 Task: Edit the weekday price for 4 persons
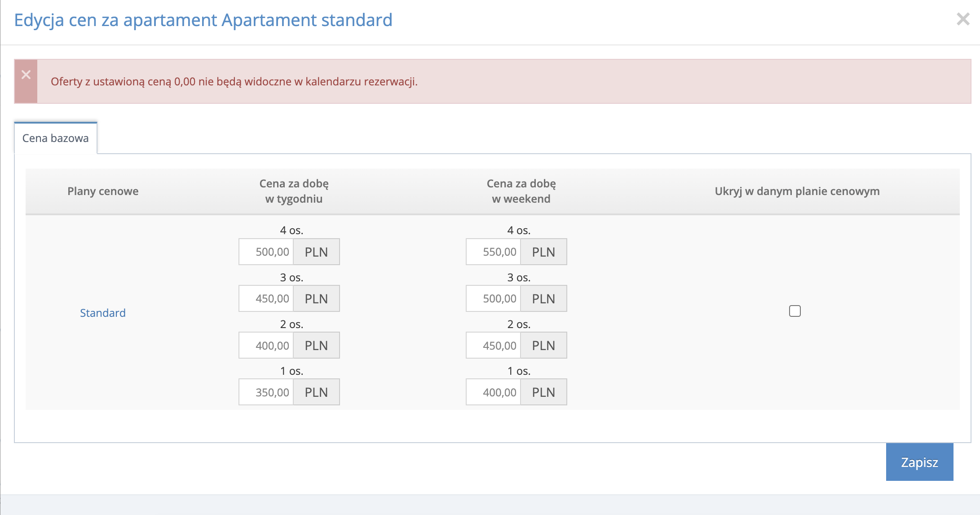(266, 252)
